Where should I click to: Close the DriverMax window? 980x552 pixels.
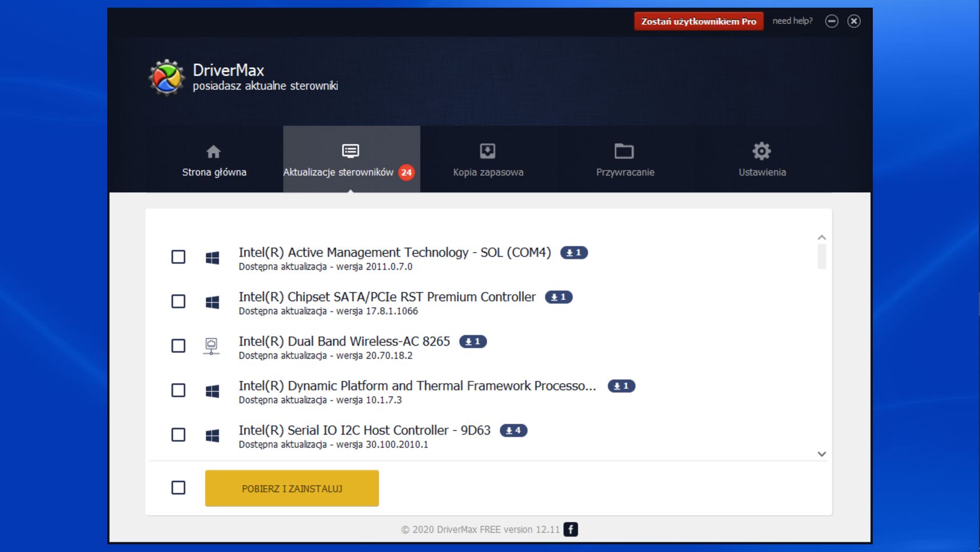point(854,21)
